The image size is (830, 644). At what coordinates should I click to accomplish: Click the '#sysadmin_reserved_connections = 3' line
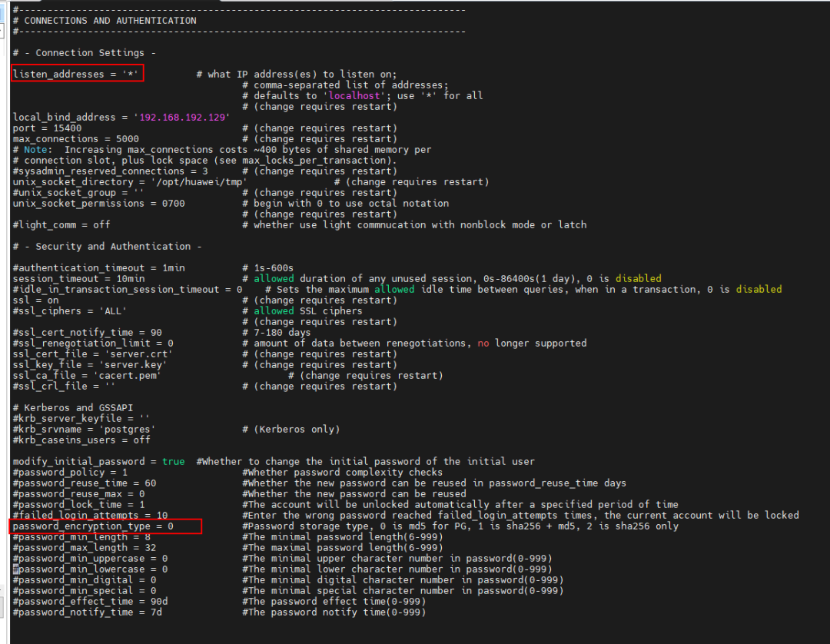[110, 171]
